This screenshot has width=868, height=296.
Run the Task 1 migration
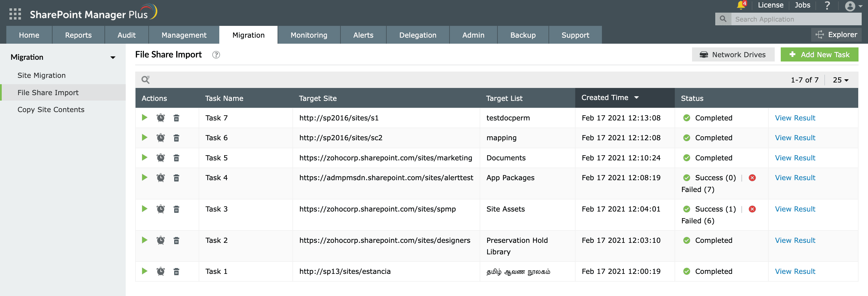point(145,271)
